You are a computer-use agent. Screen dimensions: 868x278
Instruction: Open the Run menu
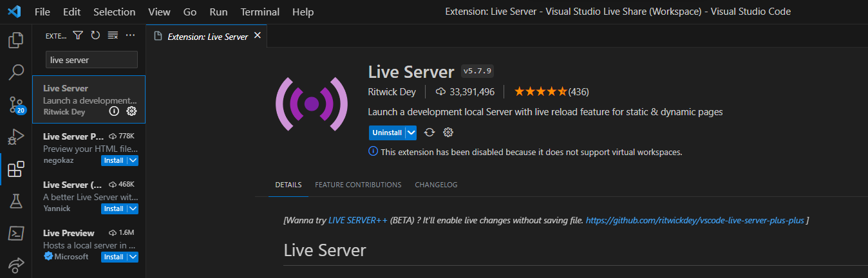pos(218,12)
